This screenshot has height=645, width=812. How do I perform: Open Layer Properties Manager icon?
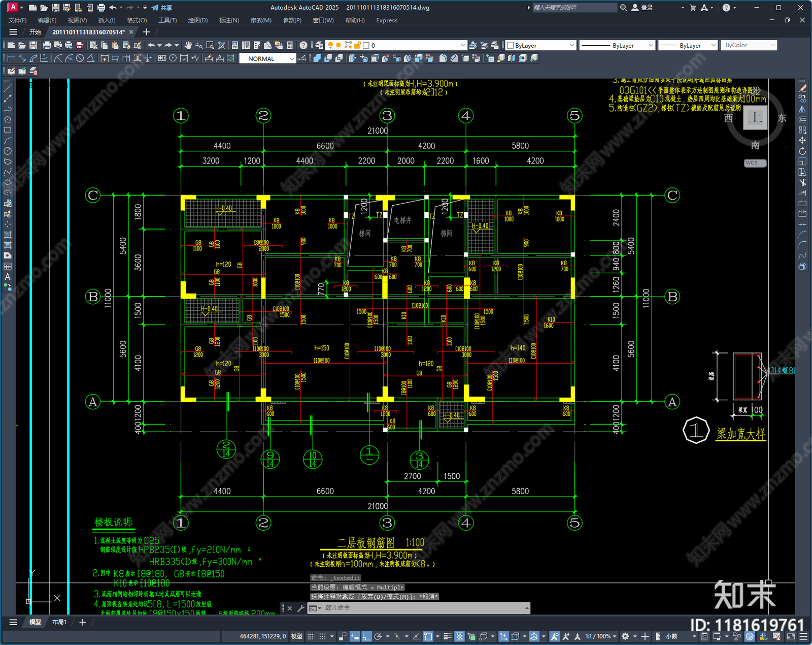click(319, 45)
